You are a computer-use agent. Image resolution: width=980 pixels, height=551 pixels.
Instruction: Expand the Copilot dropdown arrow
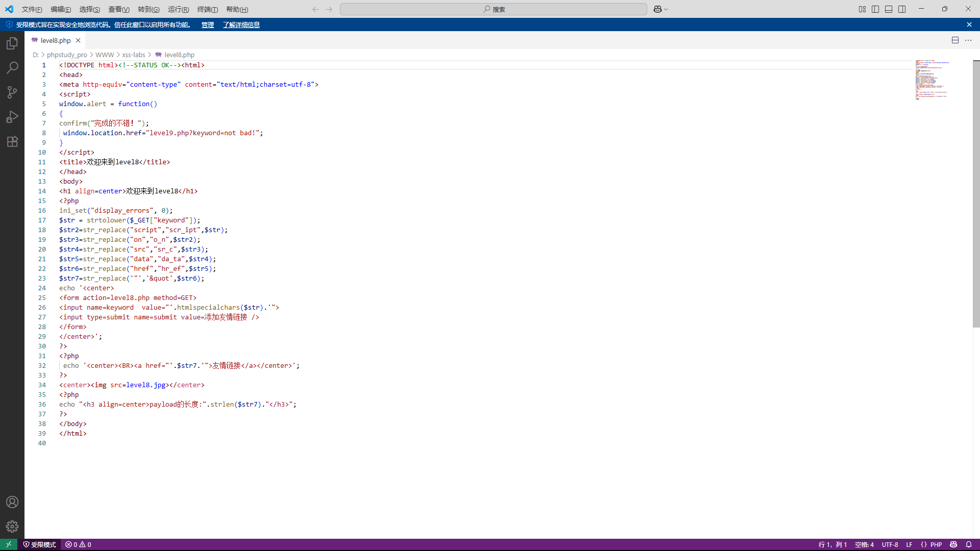pos(666,9)
